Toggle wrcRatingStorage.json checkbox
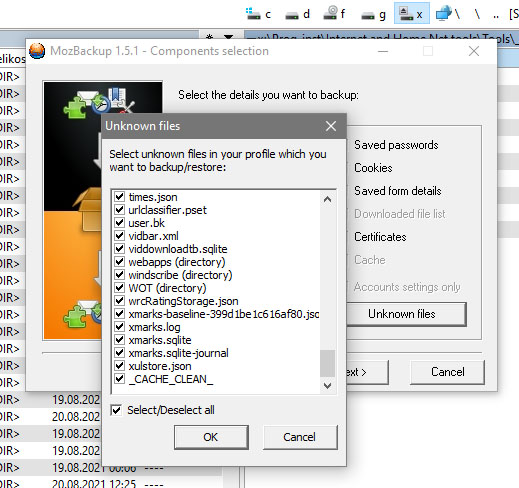Image resolution: width=519 pixels, height=488 pixels. click(x=119, y=300)
